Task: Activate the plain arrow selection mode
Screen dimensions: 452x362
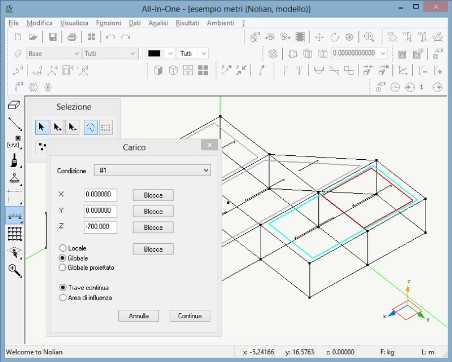Action: pyautogui.click(x=42, y=127)
